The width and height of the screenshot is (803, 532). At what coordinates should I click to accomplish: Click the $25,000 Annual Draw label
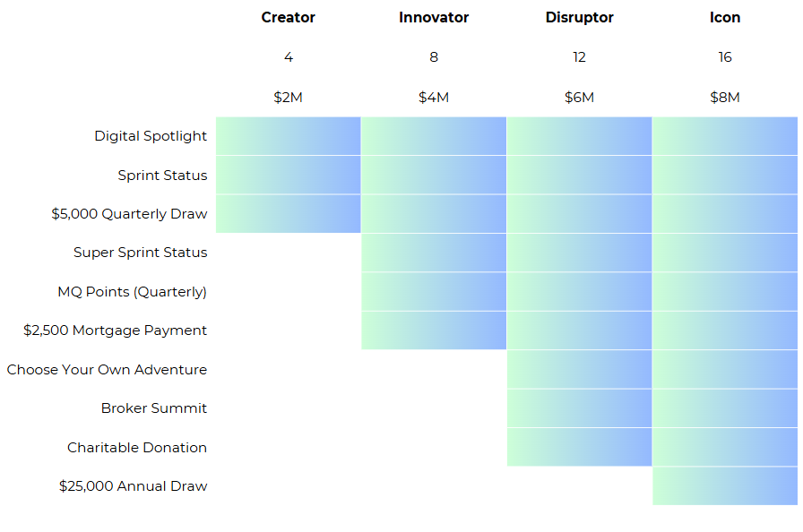tap(134, 486)
